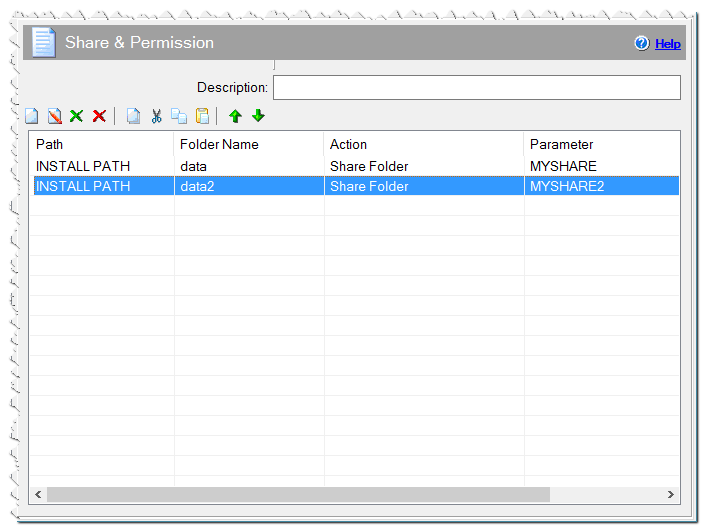Sort by the Action column header
Viewport: 701px width, 526px height.
(424, 144)
